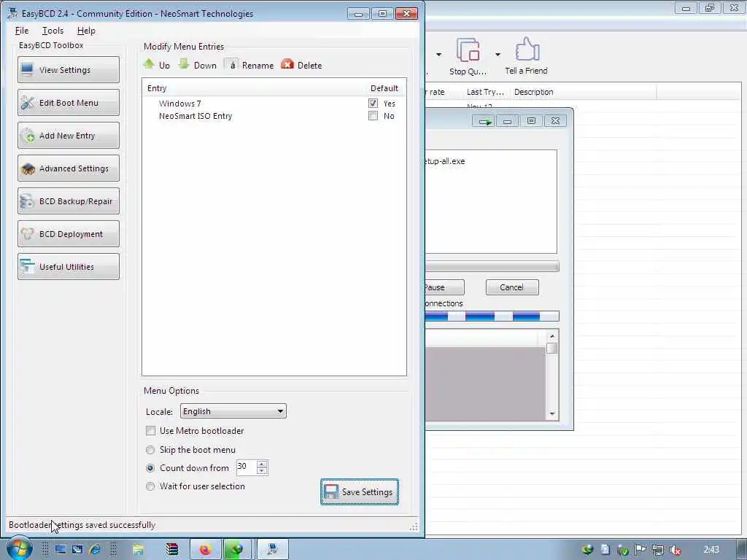Click the View Settings monitor icon
The height and width of the screenshot is (560, 747).
27,69
